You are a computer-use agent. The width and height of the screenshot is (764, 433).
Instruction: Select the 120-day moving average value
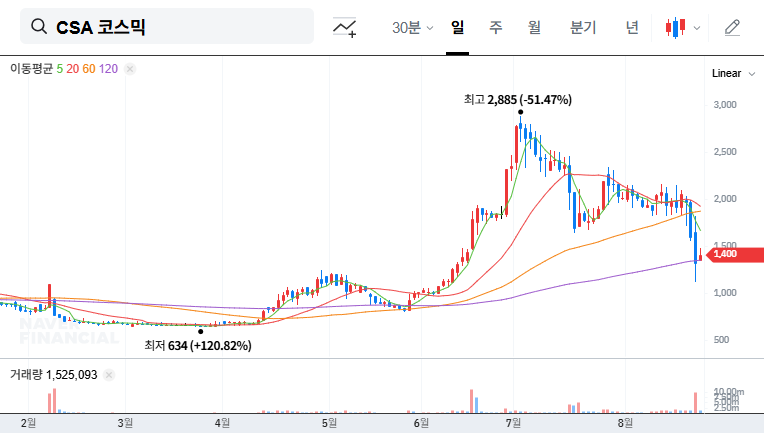[x=108, y=69]
